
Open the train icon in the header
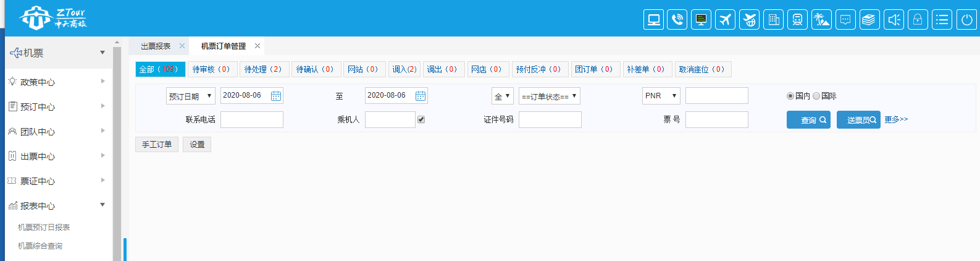[798, 20]
